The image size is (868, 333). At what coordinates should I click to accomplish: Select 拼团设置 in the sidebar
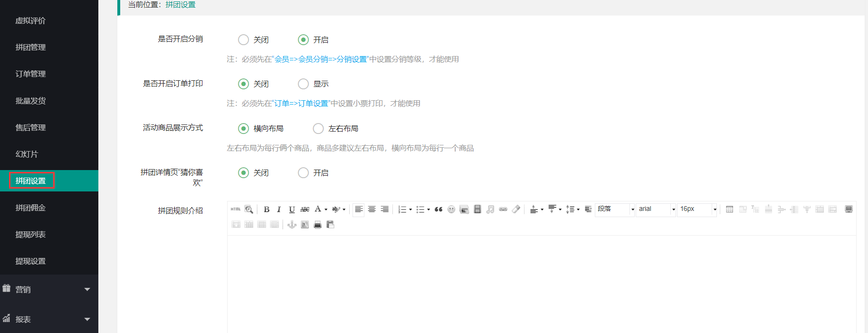49,181
